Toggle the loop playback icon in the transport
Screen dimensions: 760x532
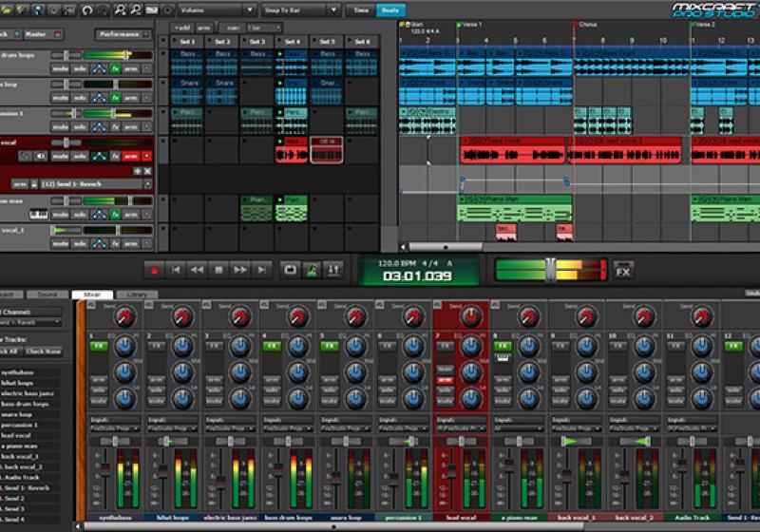290,270
